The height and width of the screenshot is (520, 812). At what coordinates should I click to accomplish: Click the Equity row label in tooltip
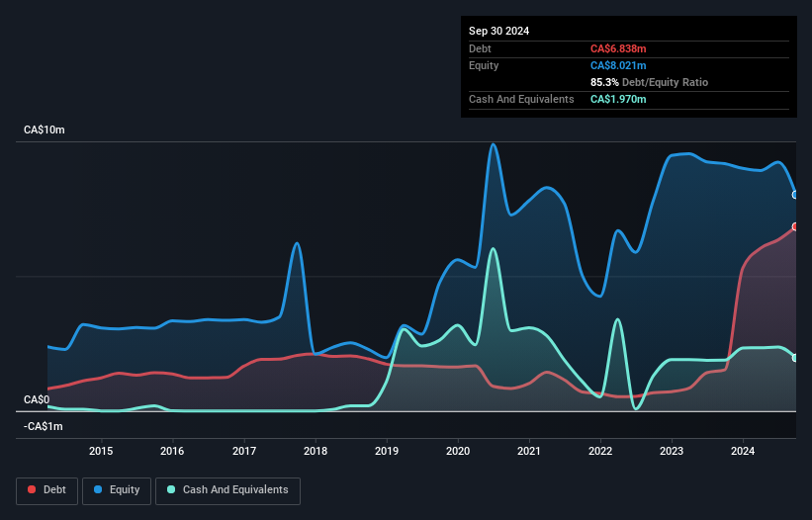point(484,65)
